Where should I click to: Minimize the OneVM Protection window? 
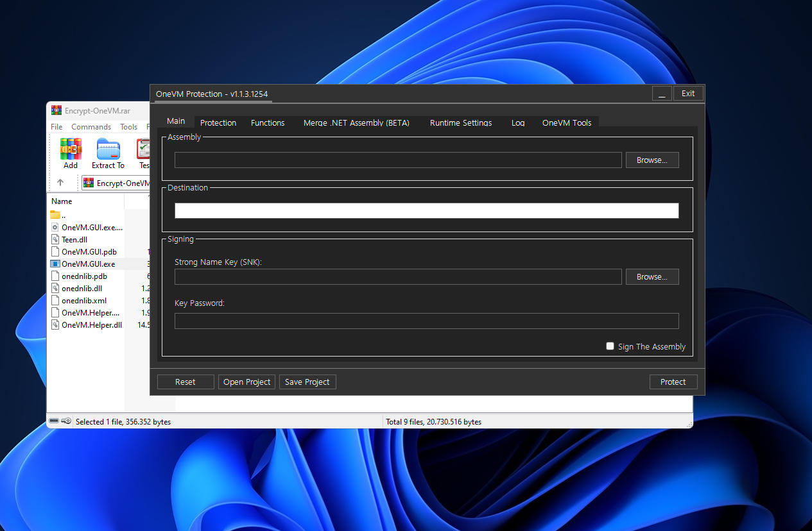(662, 93)
